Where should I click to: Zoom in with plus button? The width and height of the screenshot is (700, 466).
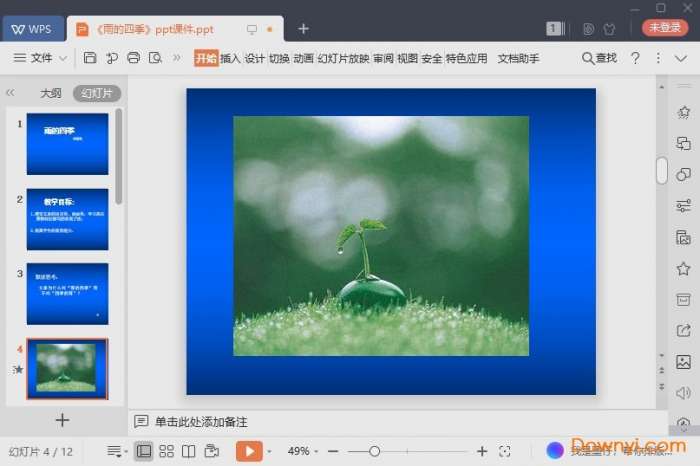click(482, 451)
